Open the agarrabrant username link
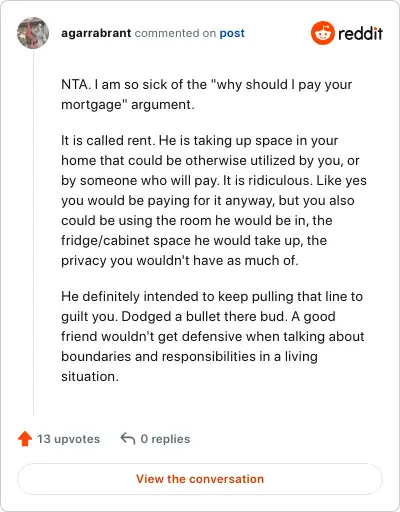 point(96,33)
